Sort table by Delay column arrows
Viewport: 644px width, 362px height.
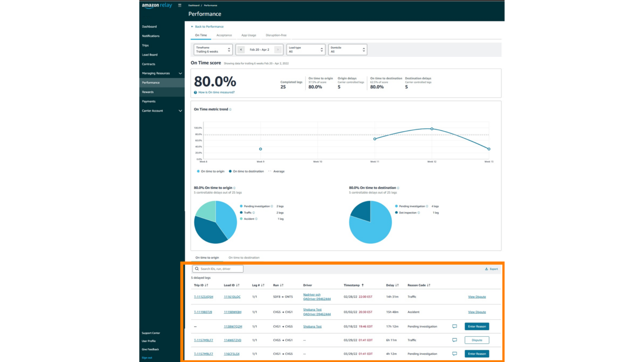397,285
